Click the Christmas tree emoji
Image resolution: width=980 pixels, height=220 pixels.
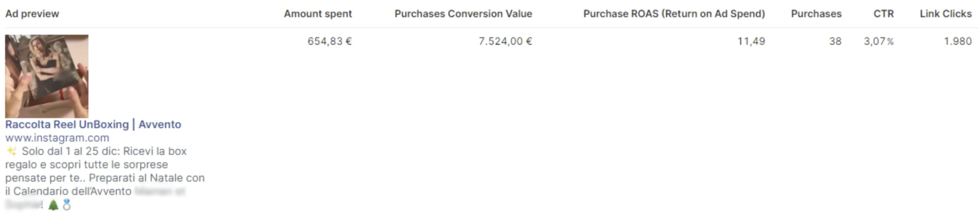click(x=53, y=205)
